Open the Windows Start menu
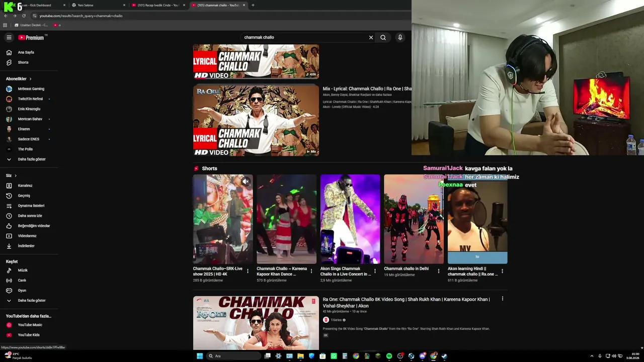Screen dimensions: 644x362 [200, 356]
